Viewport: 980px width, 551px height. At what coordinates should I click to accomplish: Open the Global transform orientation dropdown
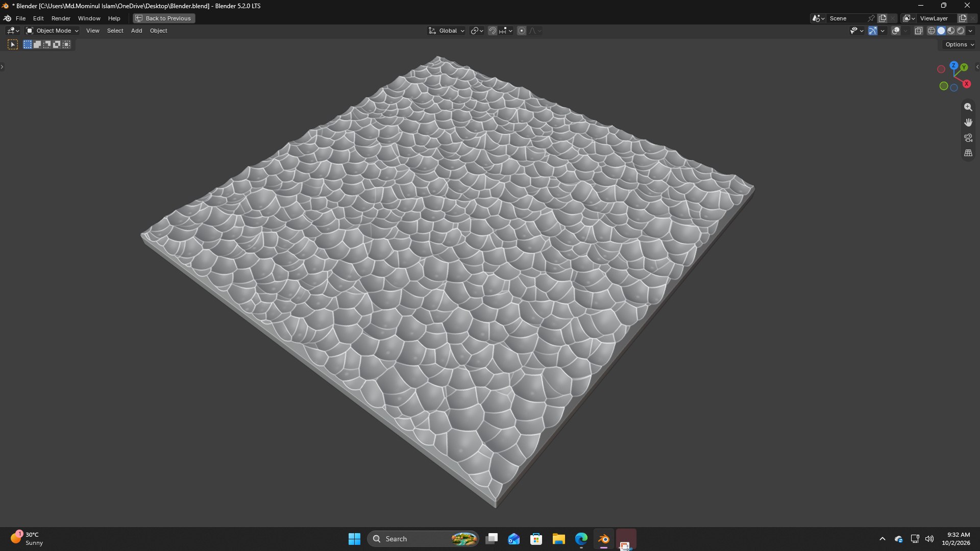pyautogui.click(x=447, y=31)
